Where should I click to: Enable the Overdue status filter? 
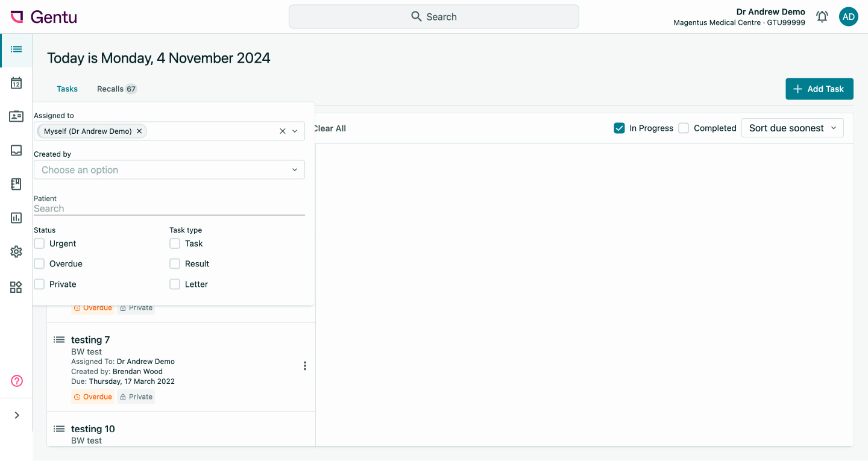pyautogui.click(x=40, y=264)
